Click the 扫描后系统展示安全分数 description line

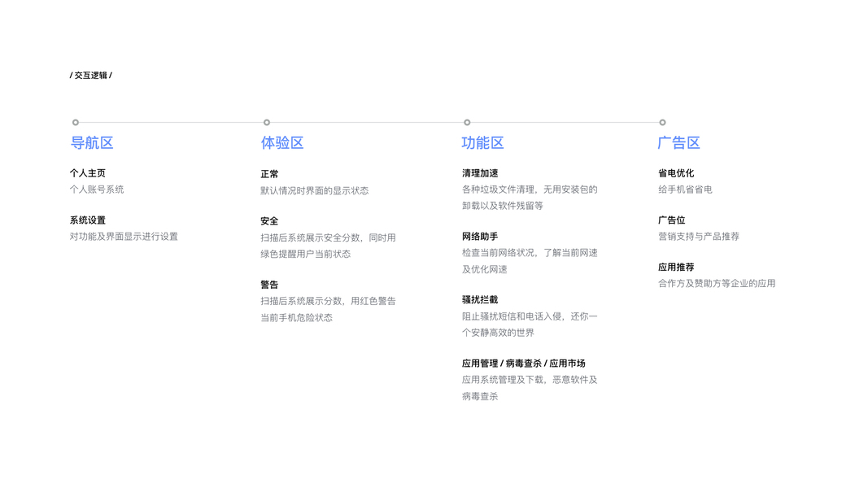coord(329,237)
